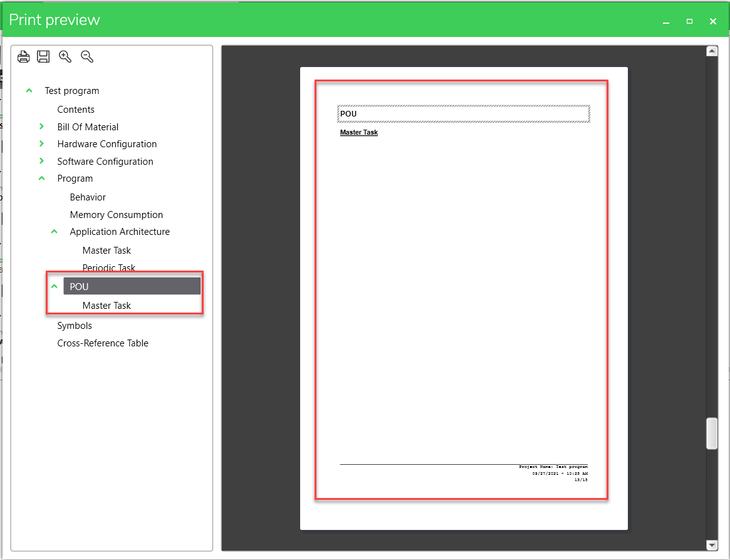Select Contents in the tree
Viewport: 730px width, 560px height.
click(76, 110)
